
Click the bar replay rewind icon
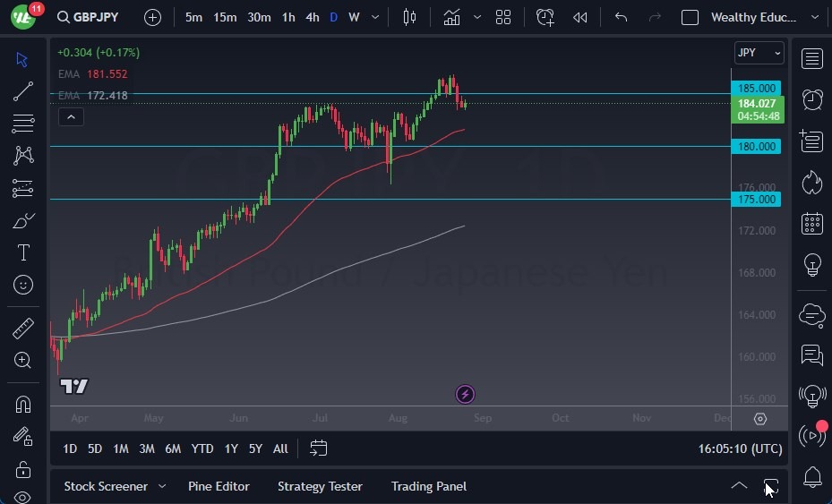[580, 17]
